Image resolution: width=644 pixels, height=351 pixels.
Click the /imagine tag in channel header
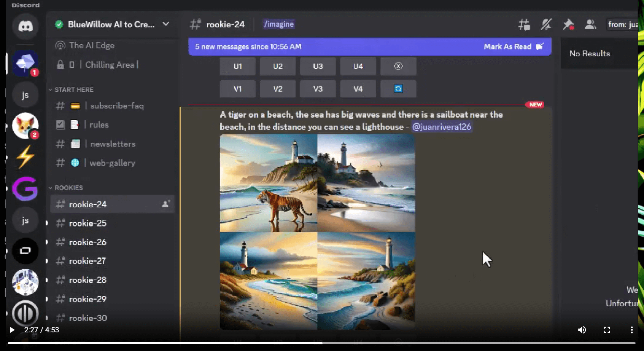pos(279,24)
